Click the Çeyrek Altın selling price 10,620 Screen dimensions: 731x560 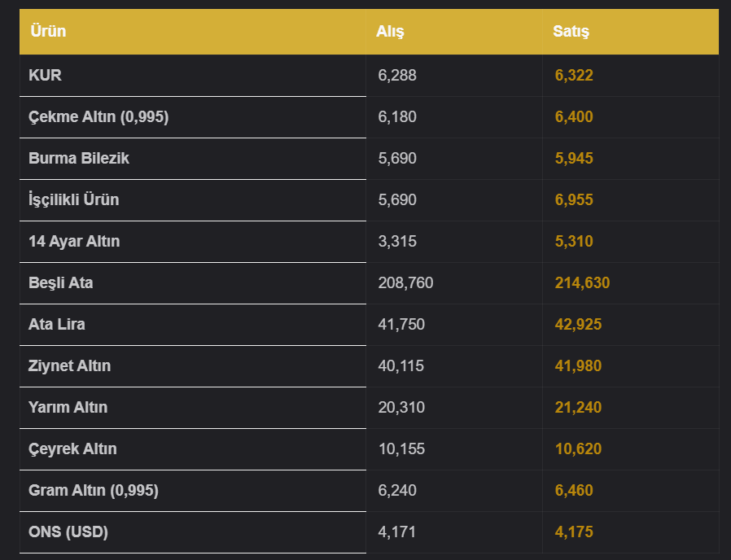click(x=578, y=448)
